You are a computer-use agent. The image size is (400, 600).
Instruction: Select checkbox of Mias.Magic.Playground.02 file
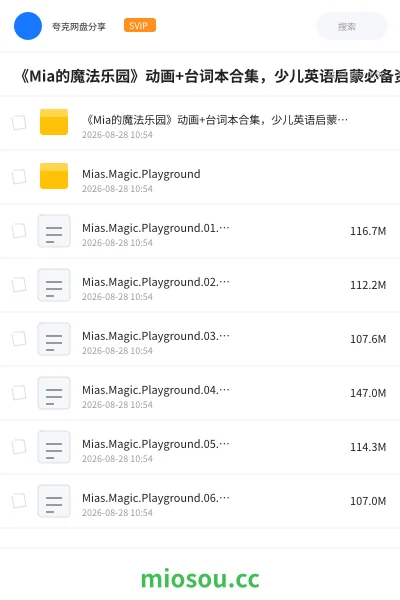(19, 285)
